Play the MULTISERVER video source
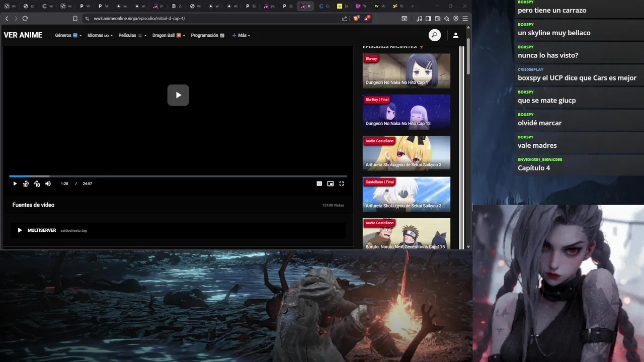The width and height of the screenshot is (644, 362). [x=20, y=230]
